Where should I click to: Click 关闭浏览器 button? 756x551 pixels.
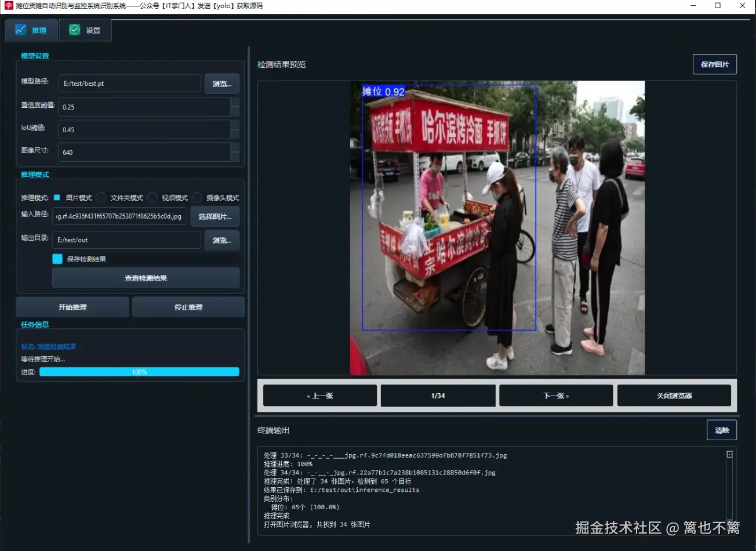pyautogui.click(x=674, y=396)
